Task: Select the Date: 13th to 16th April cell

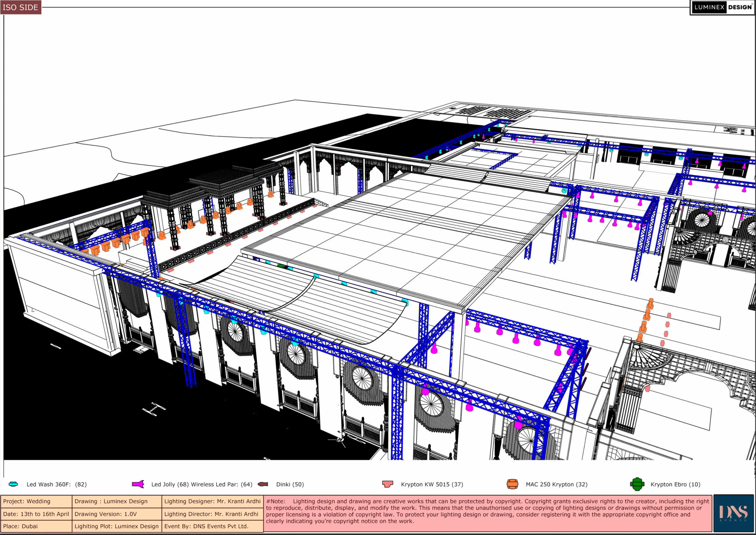Action: pos(36,514)
